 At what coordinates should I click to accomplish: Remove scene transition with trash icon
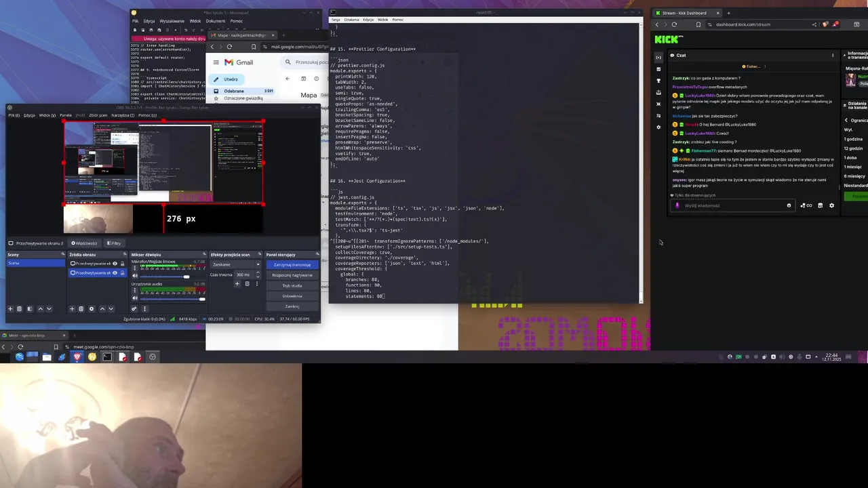(247, 284)
